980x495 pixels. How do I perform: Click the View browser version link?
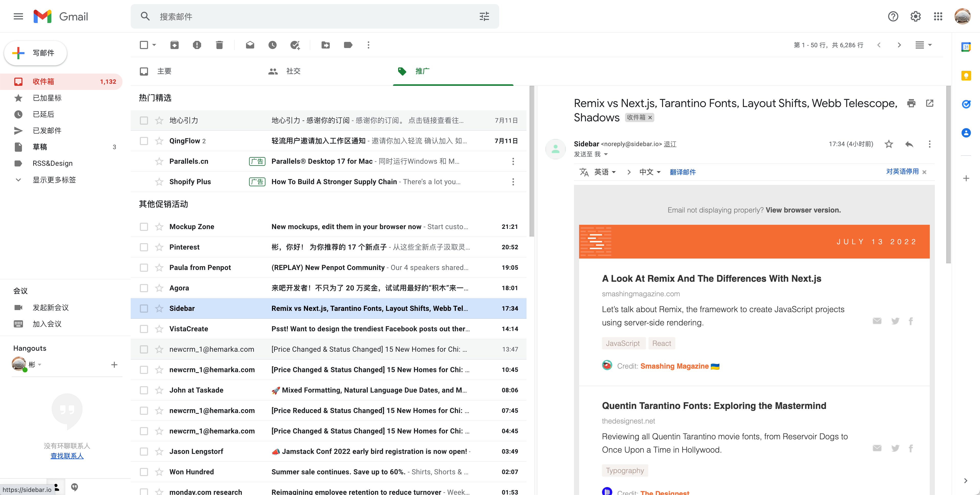(x=803, y=210)
